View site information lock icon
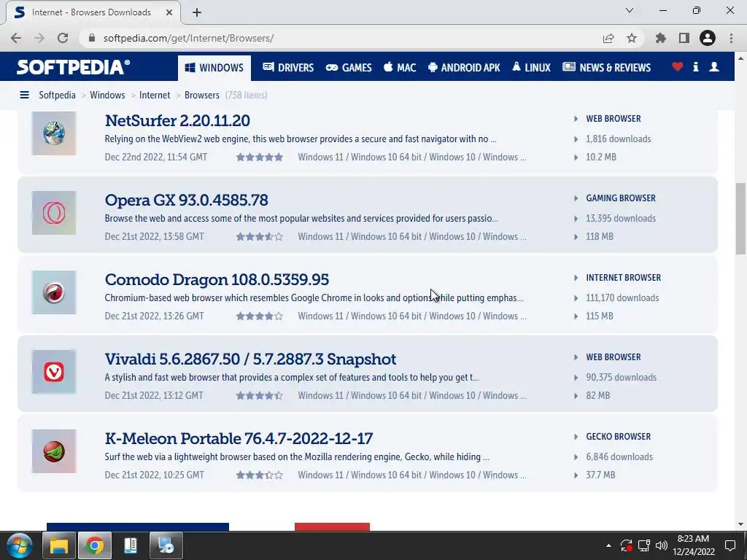 click(x=92, y=38)
